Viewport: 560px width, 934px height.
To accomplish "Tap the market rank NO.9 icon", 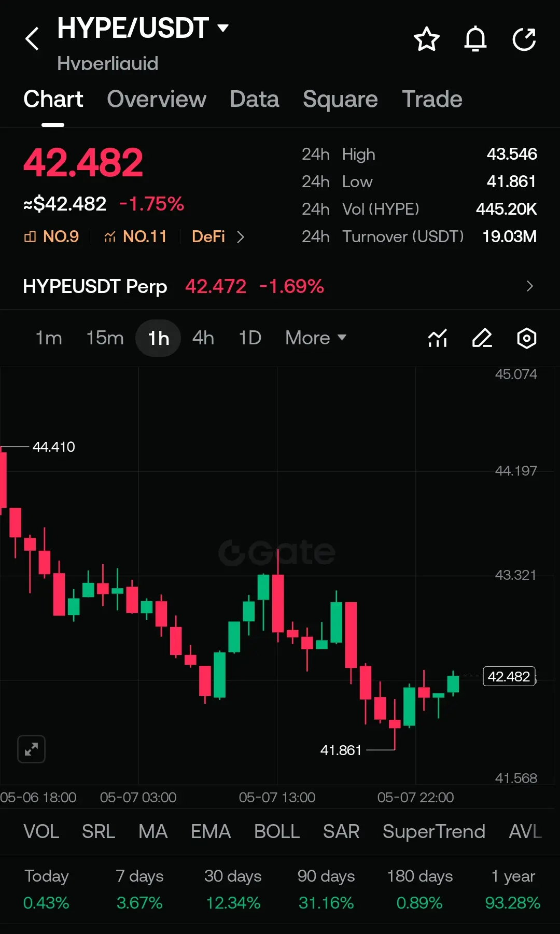I will (30, 237).
